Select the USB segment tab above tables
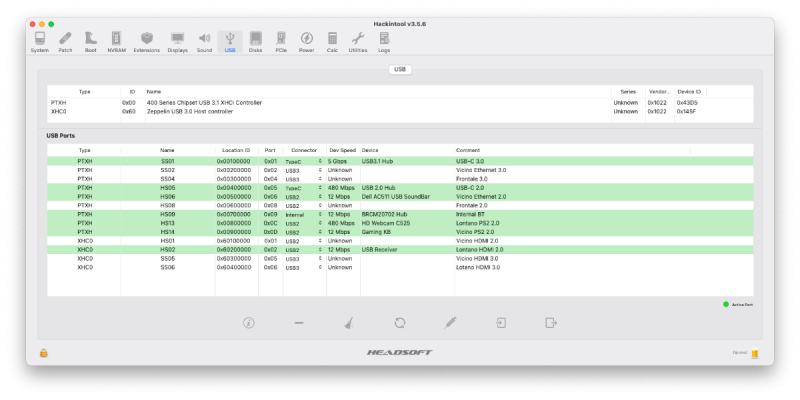Viewport: 800px width, 400px height. pyautogui.click(x=400, y=69)
